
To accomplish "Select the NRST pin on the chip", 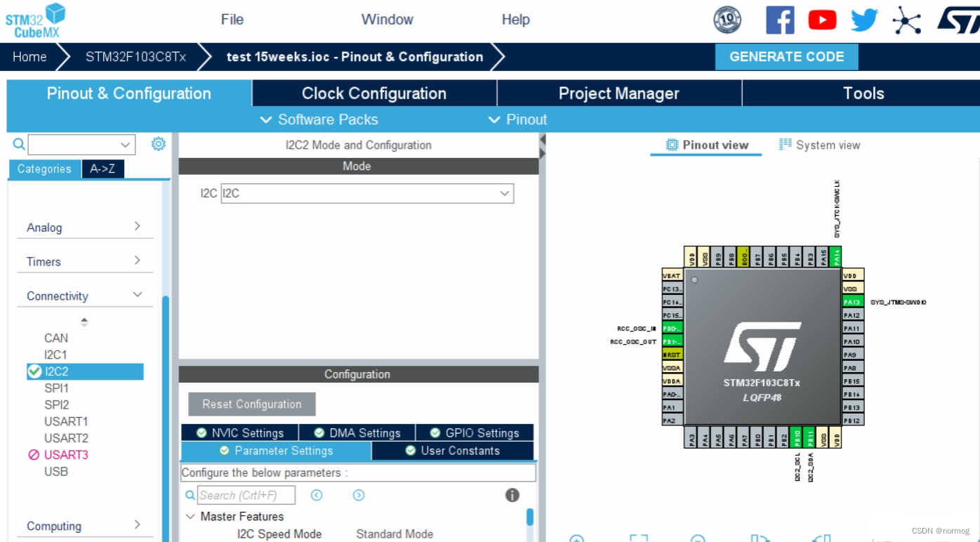I will [x=673, y=355].
